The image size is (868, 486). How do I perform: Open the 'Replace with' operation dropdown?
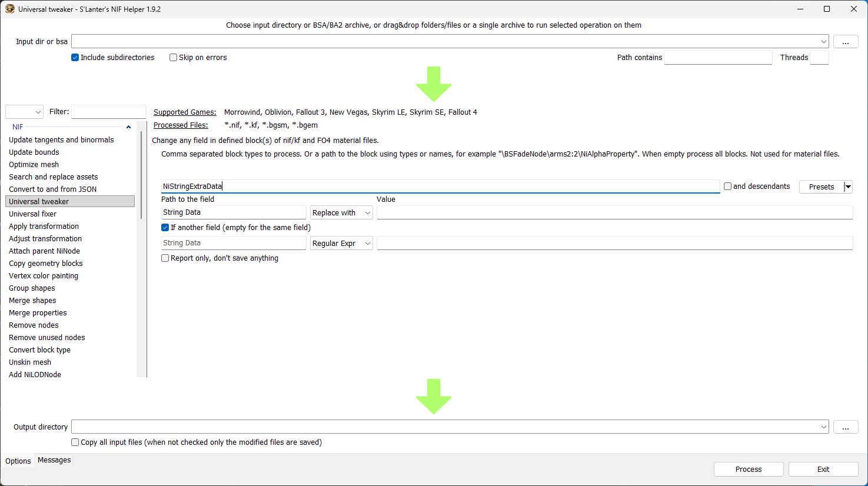[341, 212]
